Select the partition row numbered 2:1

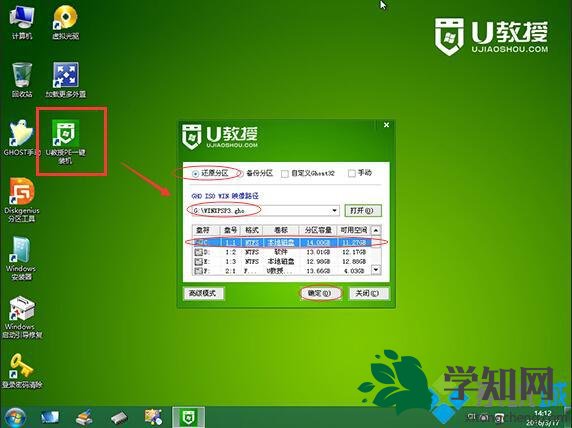click(x=282, y=271)
